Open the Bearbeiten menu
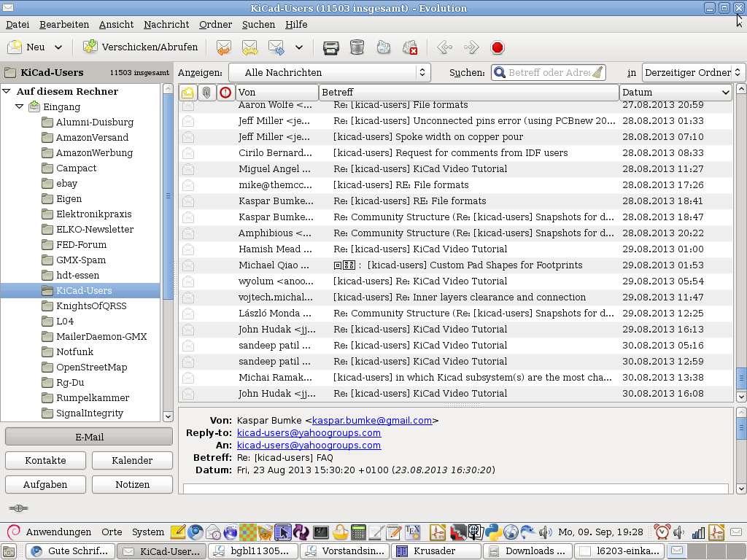 (64, 24)
